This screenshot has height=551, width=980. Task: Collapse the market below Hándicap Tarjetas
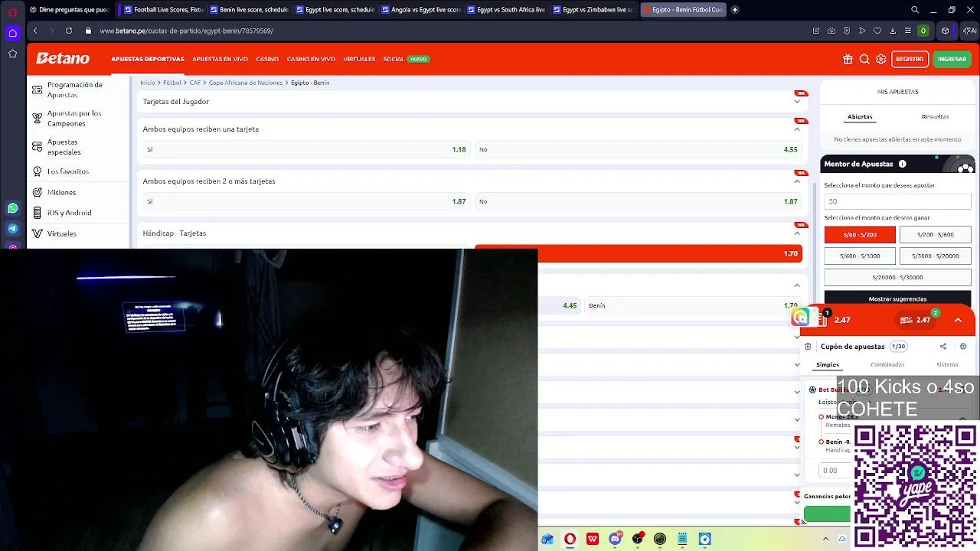pos(797,285)
